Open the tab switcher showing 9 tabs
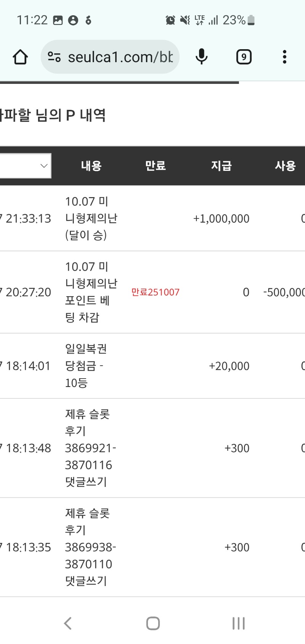 click(x=244, y=57)
